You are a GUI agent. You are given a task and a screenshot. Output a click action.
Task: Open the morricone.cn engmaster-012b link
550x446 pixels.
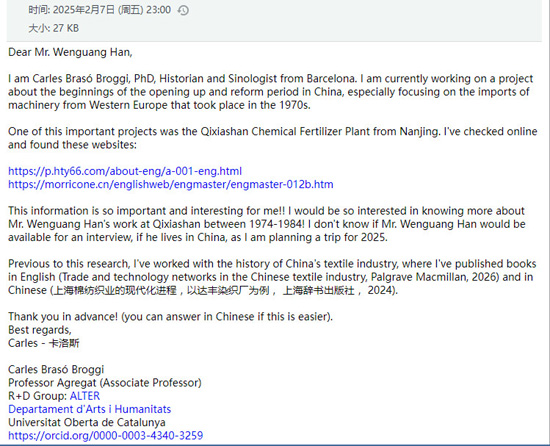[170, 184]
